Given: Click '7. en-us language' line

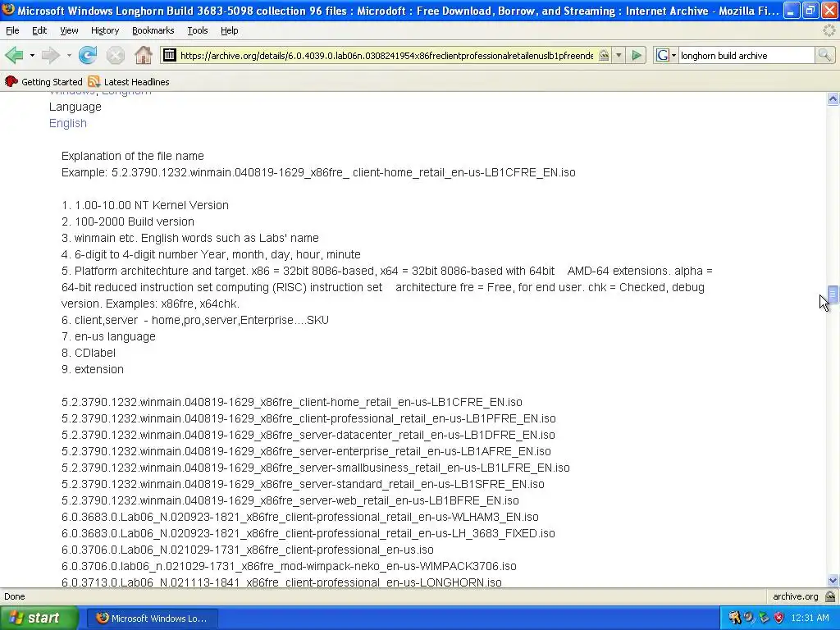Looking at the screenshot, I should (109, 336).
